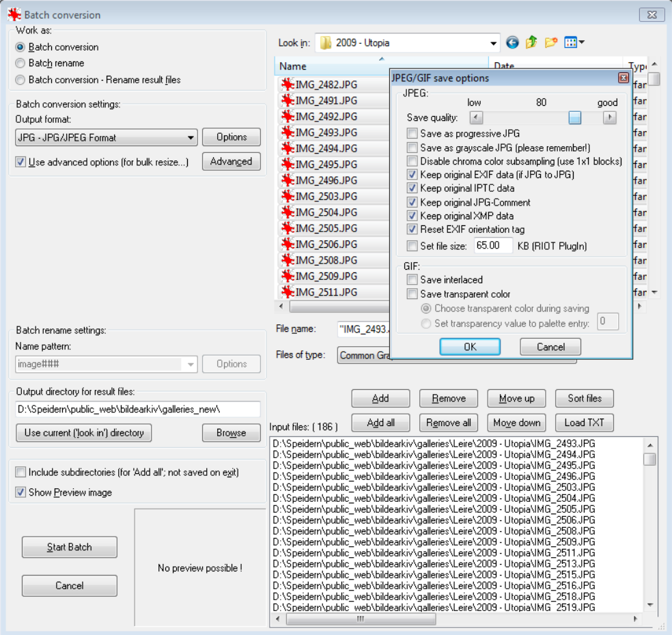Open the Output format dropdown
Viewport: 672px width, 635px height.
pyautogui.click(x=191, y=138)
